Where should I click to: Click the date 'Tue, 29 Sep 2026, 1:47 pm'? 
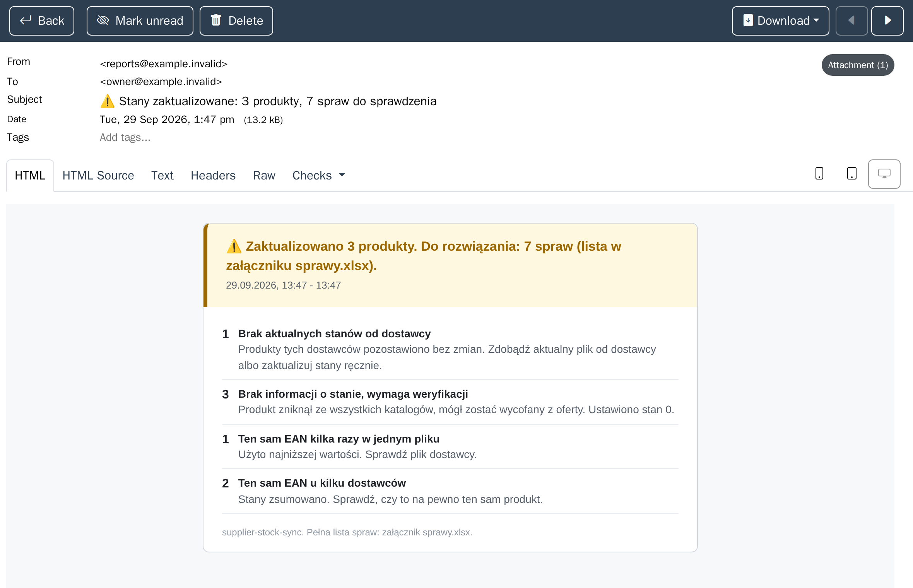[167, 120]
